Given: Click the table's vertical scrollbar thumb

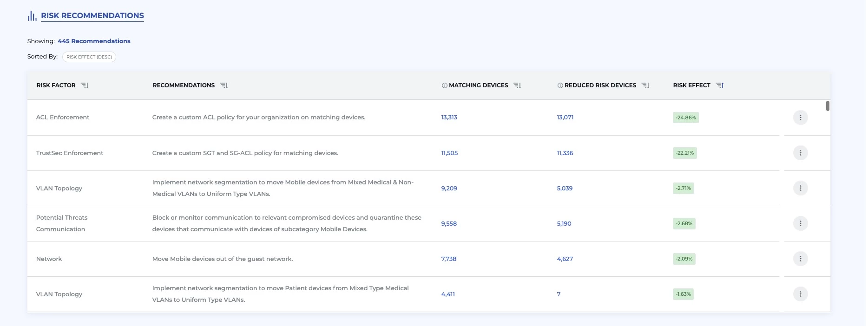Looking at the screenshot, I should [828, 106].
